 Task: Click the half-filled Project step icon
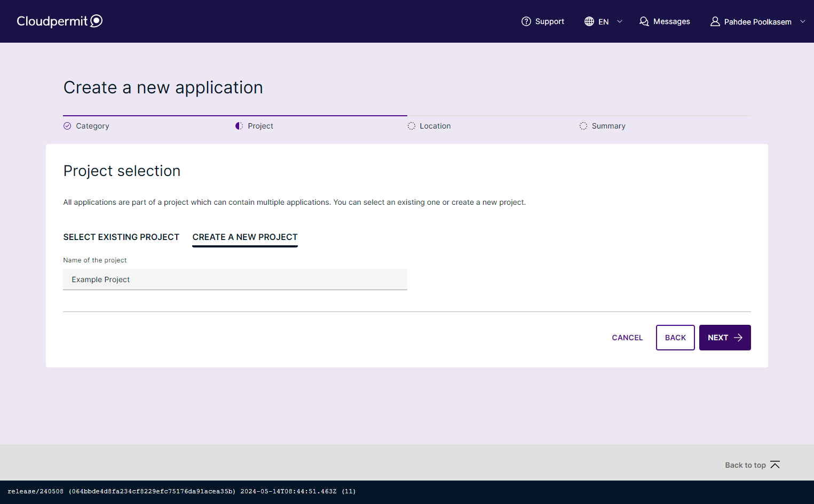coord(239,126)
